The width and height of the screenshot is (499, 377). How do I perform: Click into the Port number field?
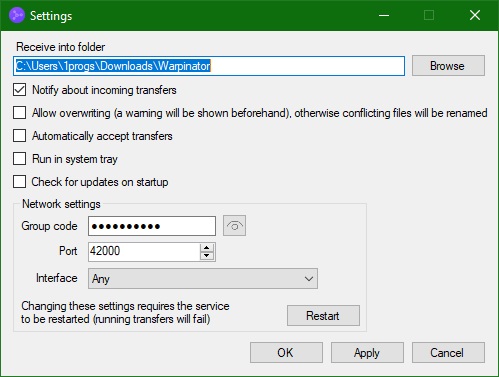click(x=144, y=251)
